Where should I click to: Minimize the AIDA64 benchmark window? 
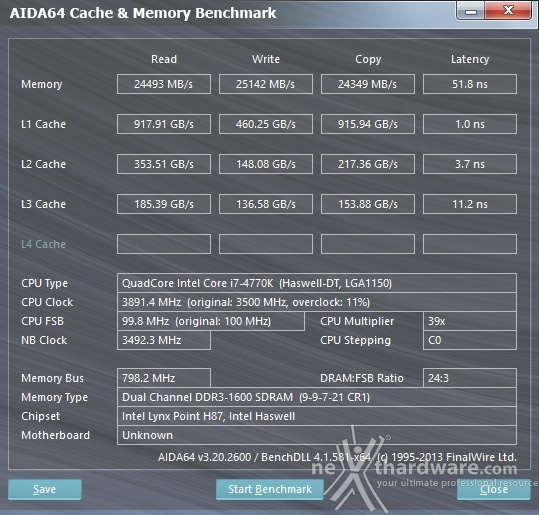click(471, 11)
